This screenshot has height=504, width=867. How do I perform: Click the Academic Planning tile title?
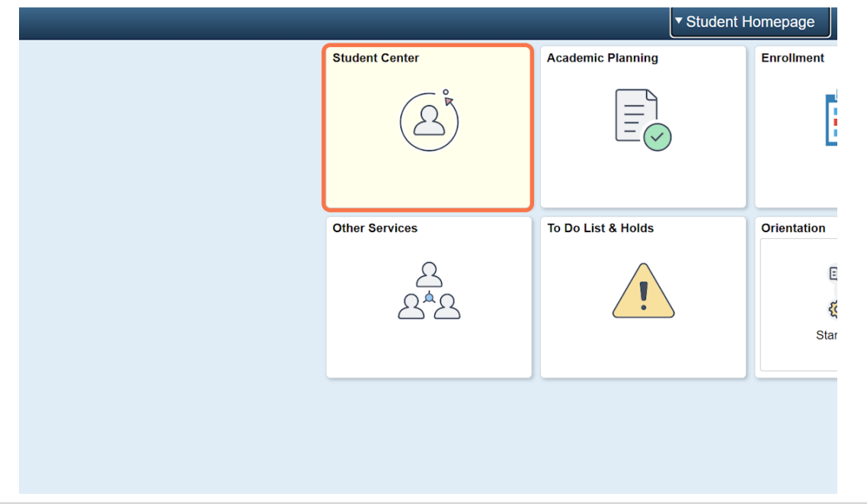[602, 58]
